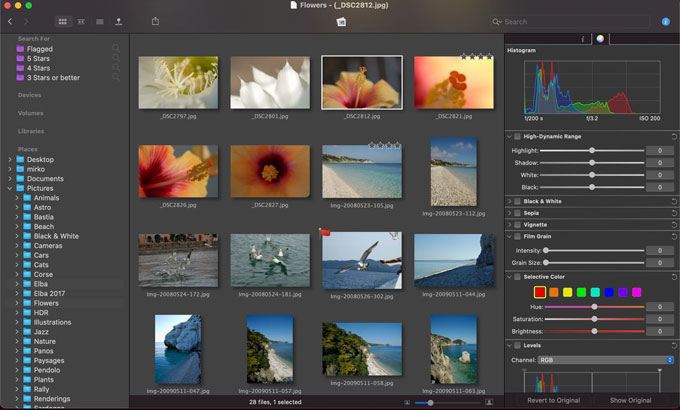Screen dimensions: 680x410
Task: Reset Selective Color adjustment
Action: 674,277
